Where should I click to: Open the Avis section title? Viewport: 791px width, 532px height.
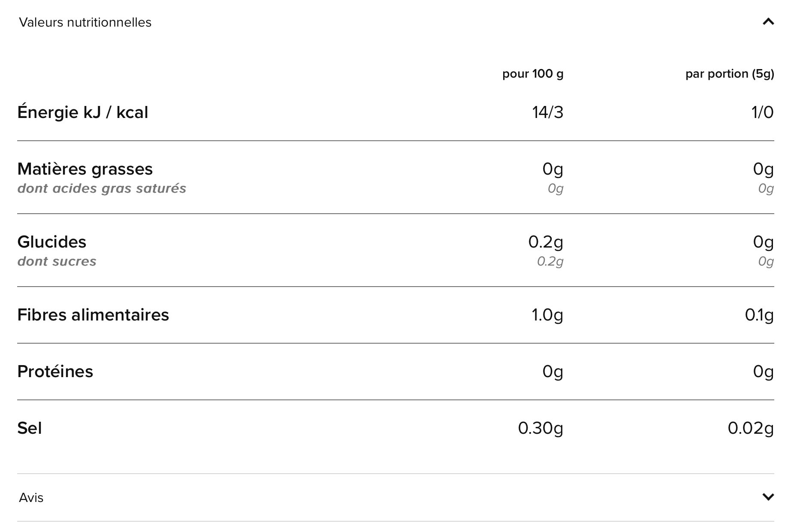[x=31, y=498]
